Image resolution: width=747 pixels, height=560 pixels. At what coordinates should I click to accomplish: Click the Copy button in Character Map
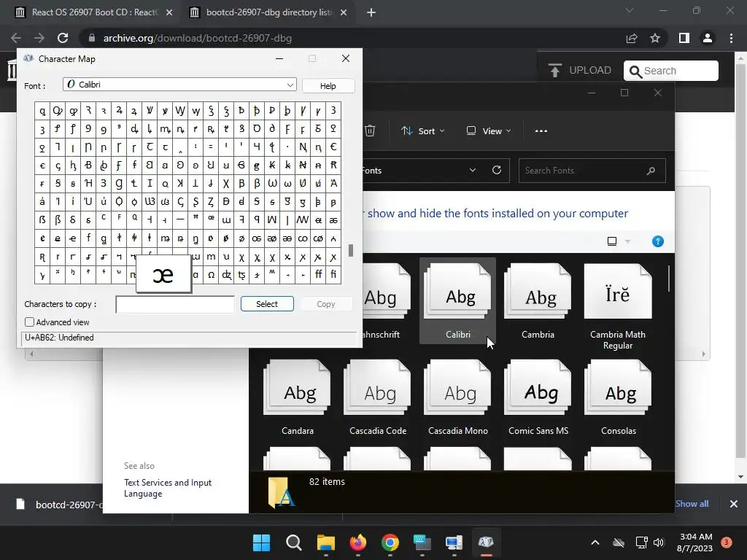(326, 304)
